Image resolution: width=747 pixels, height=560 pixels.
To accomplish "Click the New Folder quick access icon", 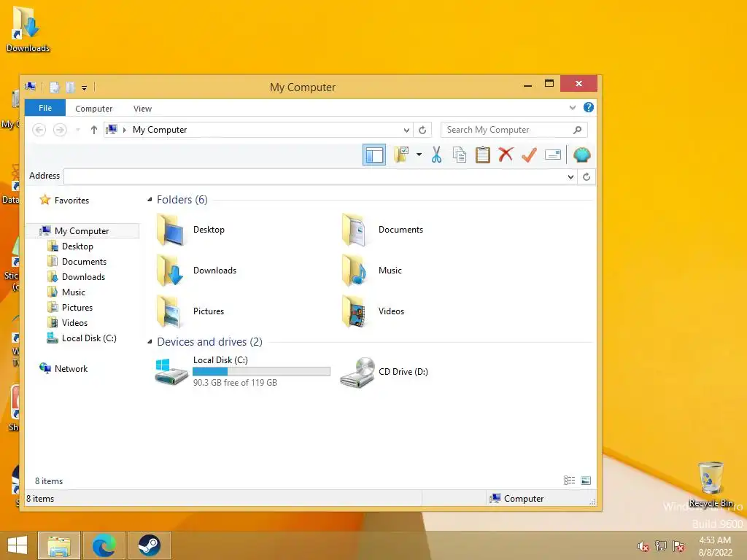I will point(70,87).
